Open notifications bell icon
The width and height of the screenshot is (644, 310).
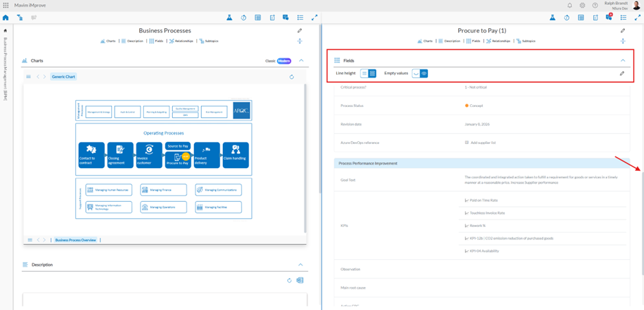point(569,5)
